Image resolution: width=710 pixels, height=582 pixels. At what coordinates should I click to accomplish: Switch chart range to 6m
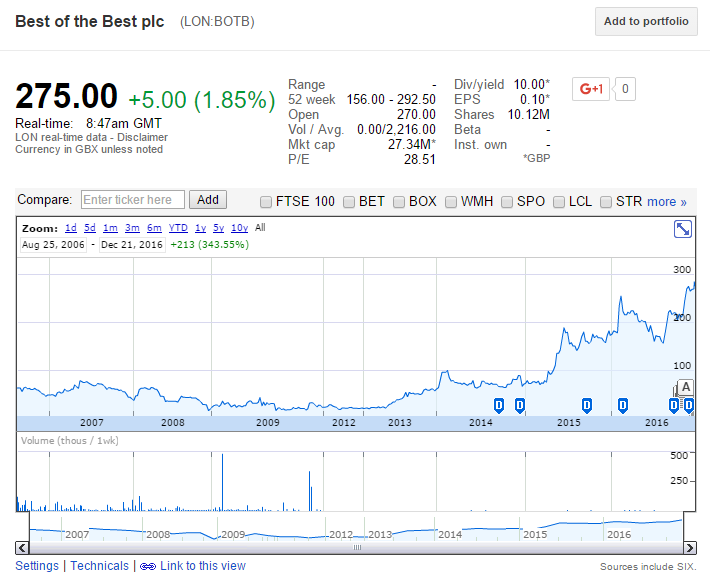tap(154, 228)
